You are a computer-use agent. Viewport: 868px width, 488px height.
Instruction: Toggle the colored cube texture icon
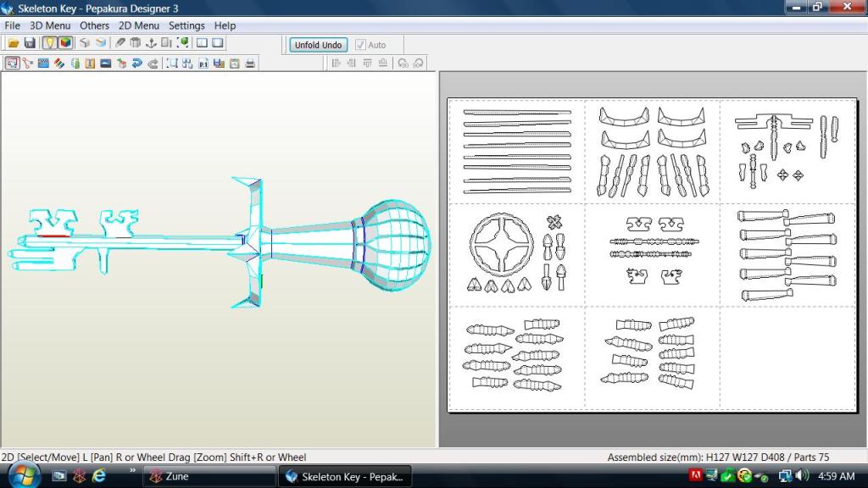point(65,42)
